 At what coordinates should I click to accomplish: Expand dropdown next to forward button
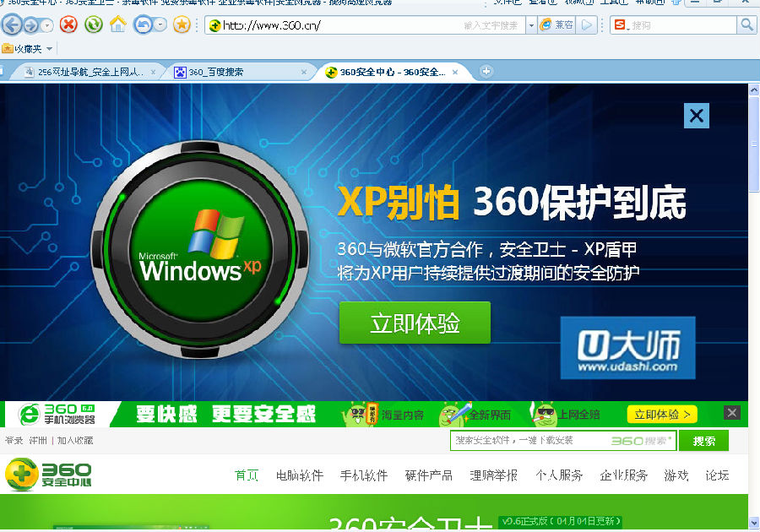coord(47,26)
